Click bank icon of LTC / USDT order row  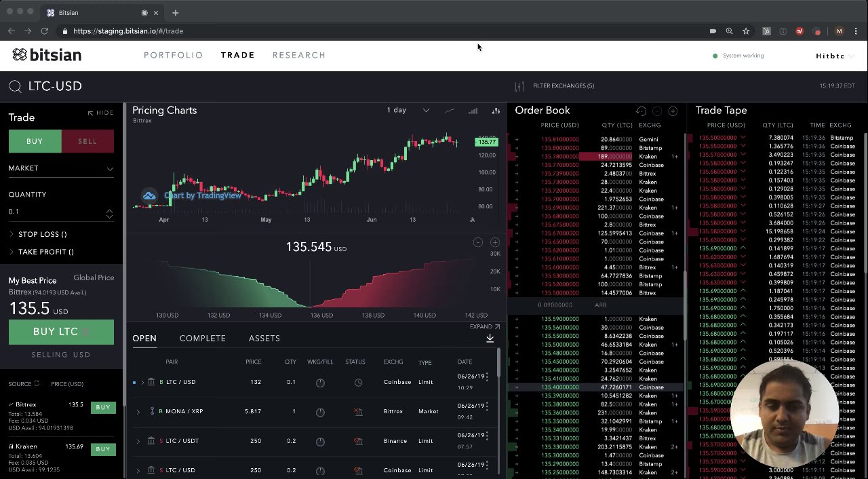(151, 441)
